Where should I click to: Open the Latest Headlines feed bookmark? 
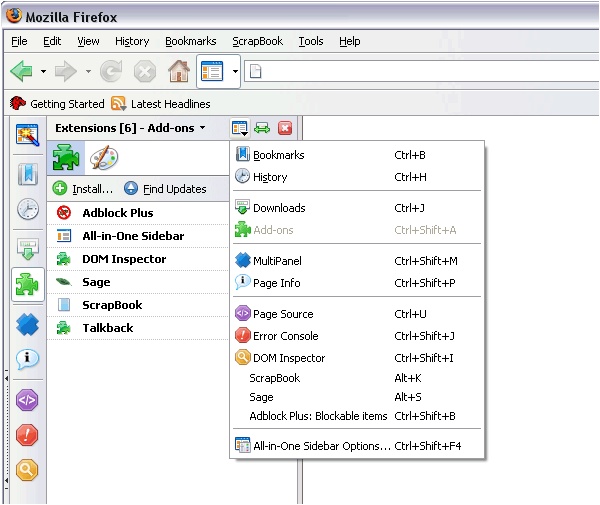(x=161, y=104)
